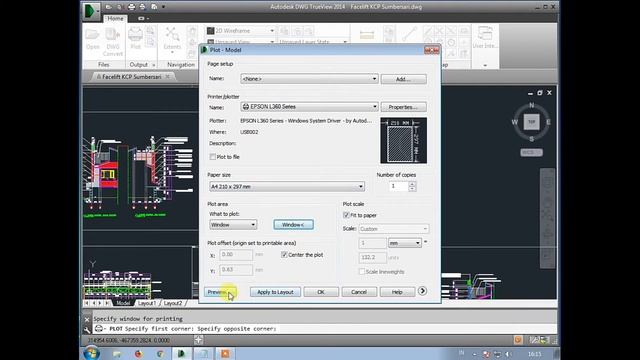Screen dimensions: 640x360
Task: Click the Open tool in the Files panel
Action: (93, 39)
